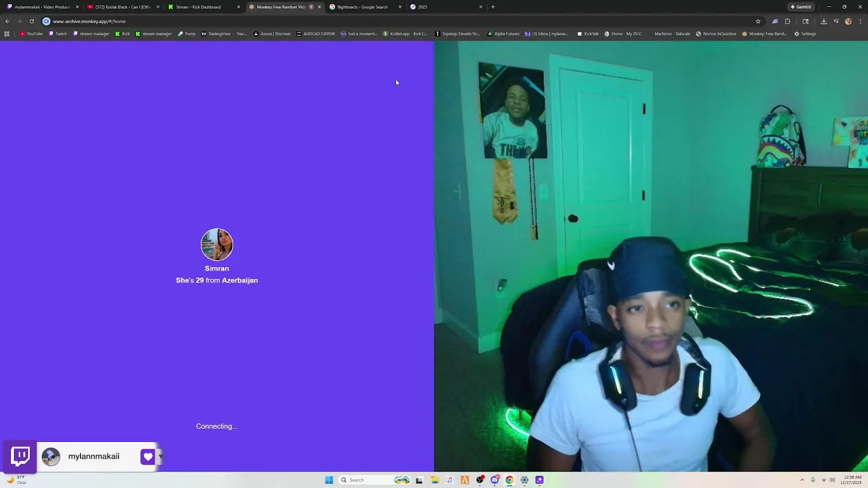Click the Gemini button

(x=801, y=7)
